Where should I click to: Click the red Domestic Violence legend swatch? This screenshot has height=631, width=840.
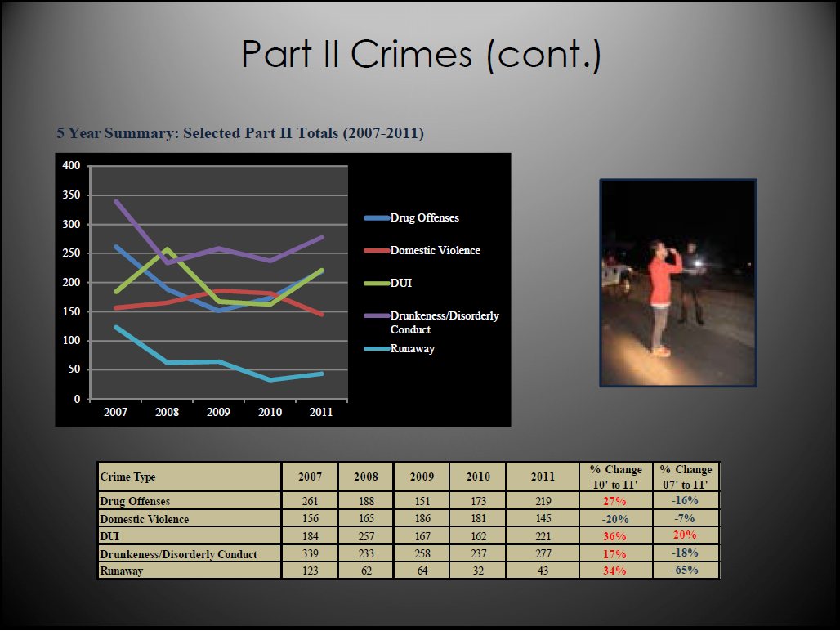coord(377,251)
